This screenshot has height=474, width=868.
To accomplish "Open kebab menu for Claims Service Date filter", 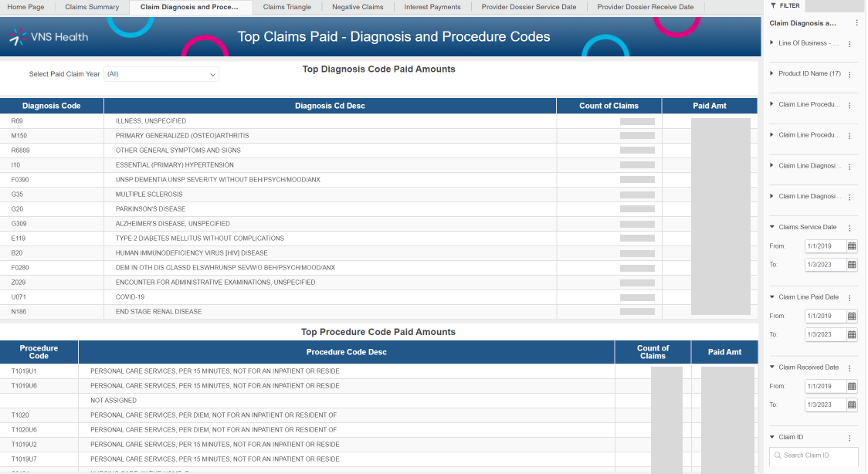I will click(x=849, y=228).
